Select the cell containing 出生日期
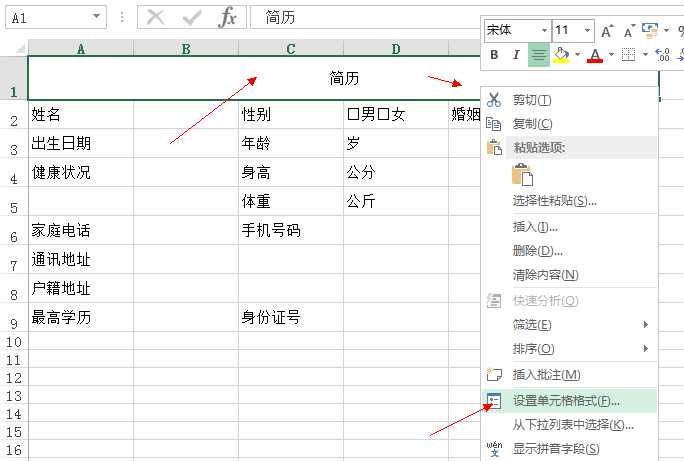Screen dimensions: 684x461 point(81,143)
